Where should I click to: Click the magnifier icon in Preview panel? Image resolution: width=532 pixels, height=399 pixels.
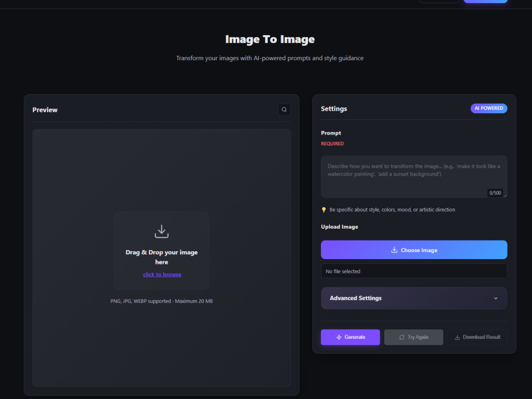pyautogui.click(x=284, y=110)
